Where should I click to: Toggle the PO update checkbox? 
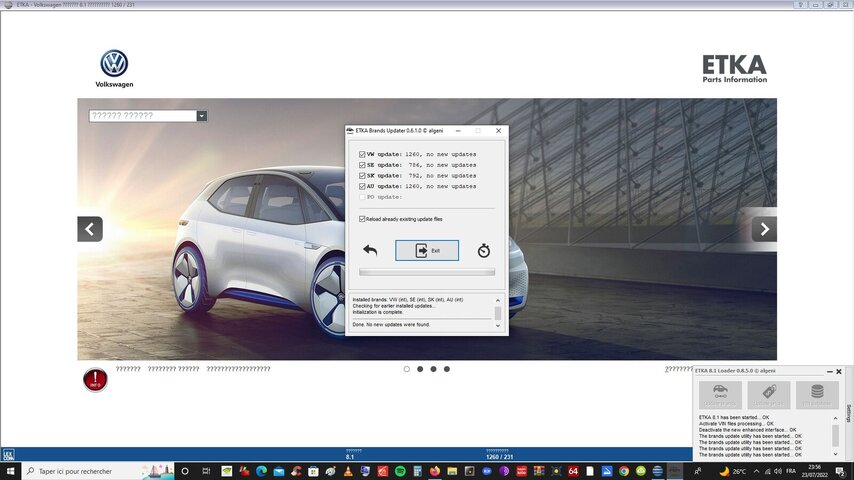tap(362, 197)
